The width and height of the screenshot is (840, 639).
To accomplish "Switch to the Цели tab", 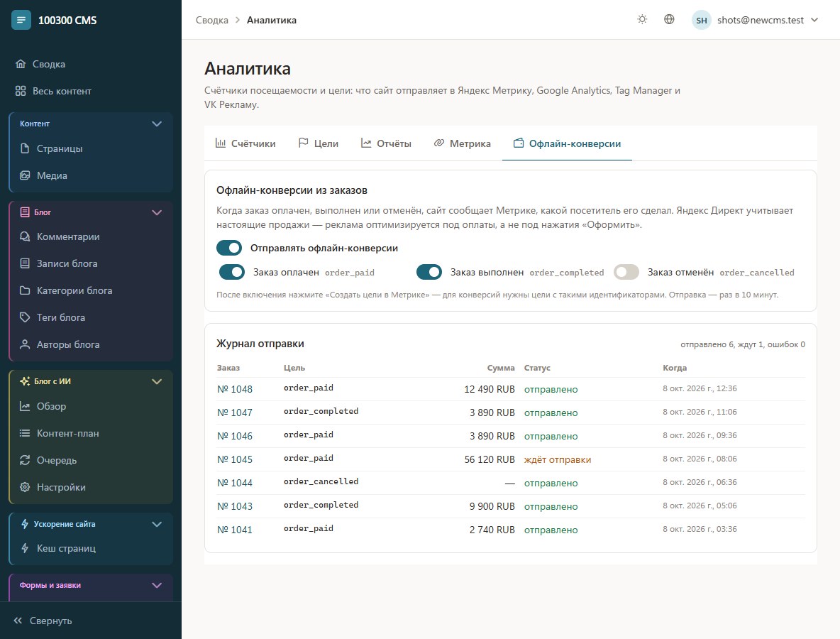I will [319, 143].
